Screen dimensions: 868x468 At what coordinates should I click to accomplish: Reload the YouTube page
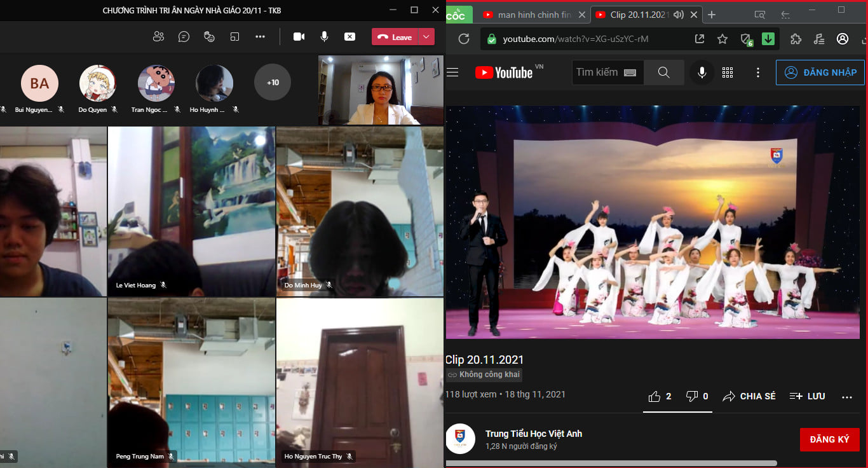coord(464,39)
